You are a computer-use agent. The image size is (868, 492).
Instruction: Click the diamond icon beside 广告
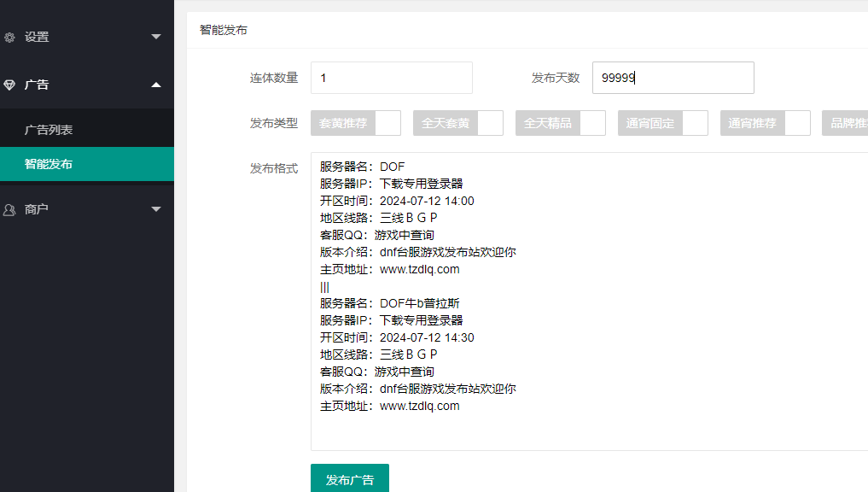9,85
